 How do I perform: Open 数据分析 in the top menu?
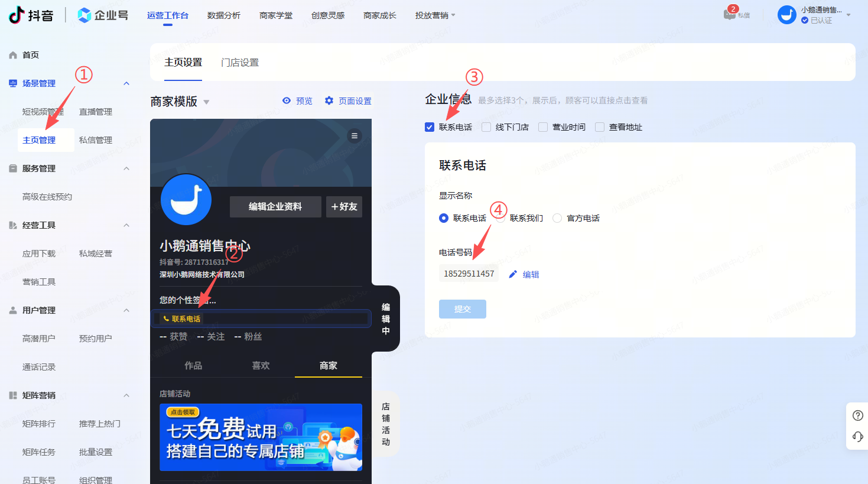click(224, 15)
